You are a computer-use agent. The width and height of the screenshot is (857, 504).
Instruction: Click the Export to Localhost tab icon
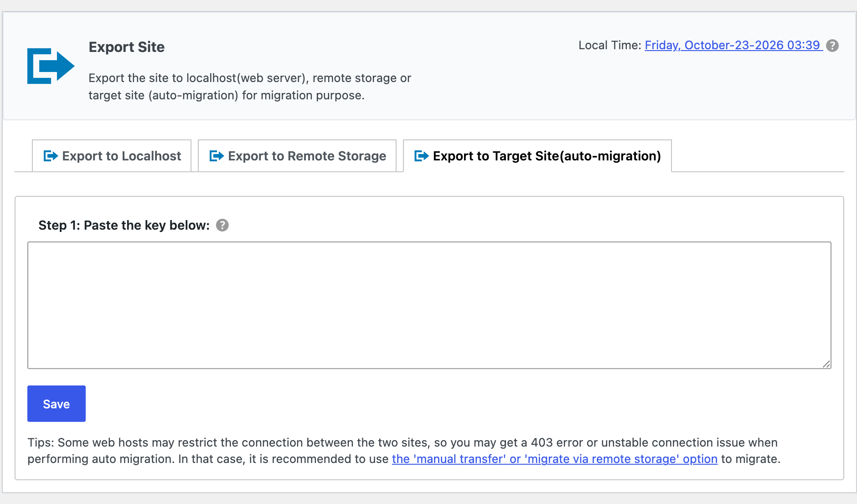pos(51,156)
